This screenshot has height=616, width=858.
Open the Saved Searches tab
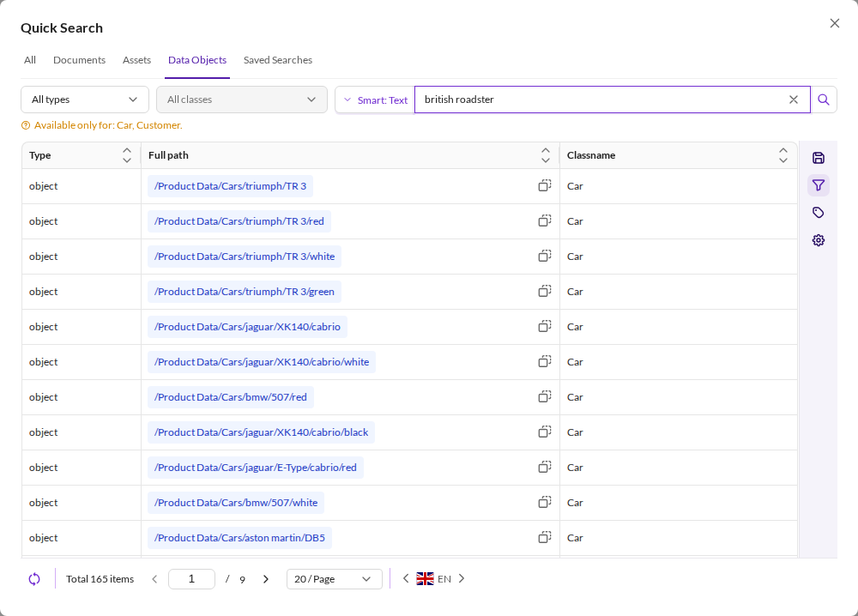pos(278,60)
